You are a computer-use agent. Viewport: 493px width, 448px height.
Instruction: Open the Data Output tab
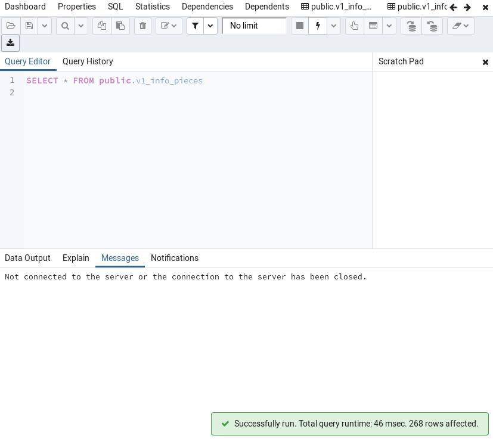tap(27, 258)
